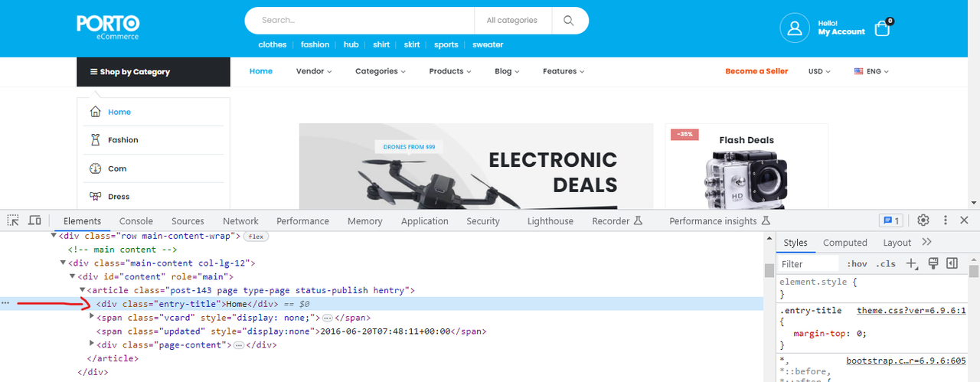Image resolution: width=980 pixels, height=382 pixels.
Task: Switch to the Layout tab
Action: (x=897, y=242)
